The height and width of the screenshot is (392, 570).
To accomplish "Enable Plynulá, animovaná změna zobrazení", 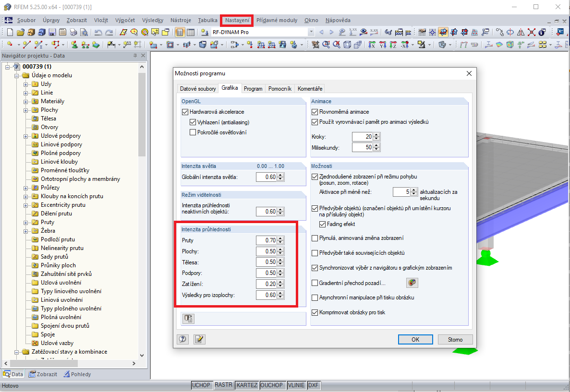I will point(315,238).
